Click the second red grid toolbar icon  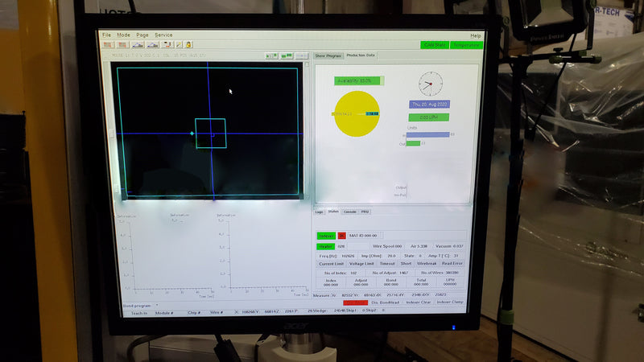click(122, 45)
